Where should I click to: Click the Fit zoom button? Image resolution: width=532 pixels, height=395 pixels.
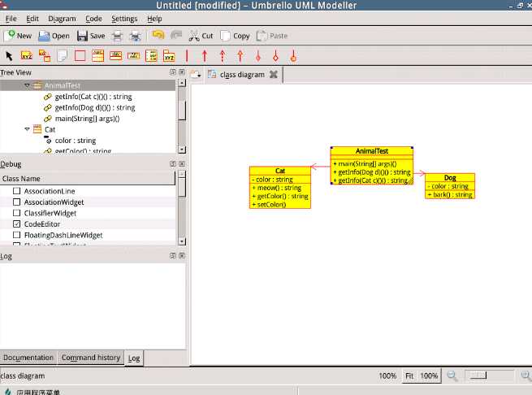point(409,375)
